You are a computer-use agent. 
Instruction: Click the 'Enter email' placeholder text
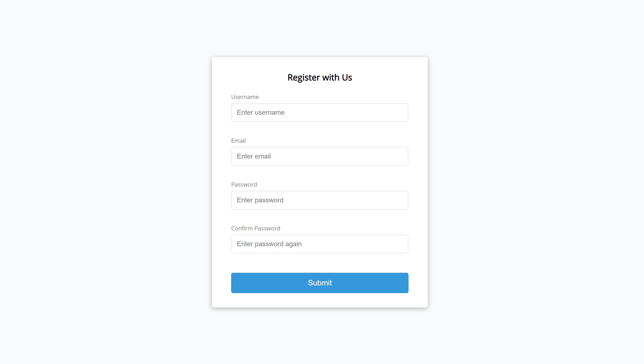pos(254,156)
